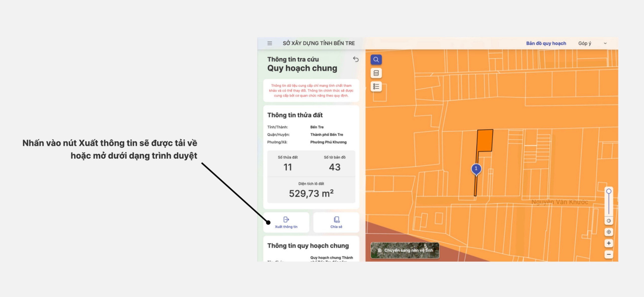The height and width of the screenshot is (297, 644).
Task: Select the search tool on the map
Action: (x=376, y=60)
